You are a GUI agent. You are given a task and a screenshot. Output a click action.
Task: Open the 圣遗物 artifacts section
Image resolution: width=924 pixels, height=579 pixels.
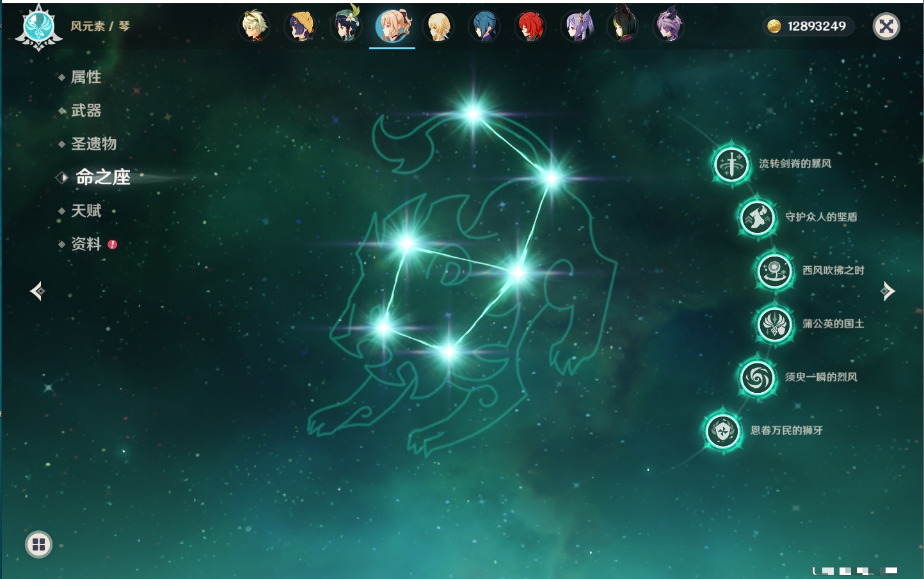tap(93, 144)
